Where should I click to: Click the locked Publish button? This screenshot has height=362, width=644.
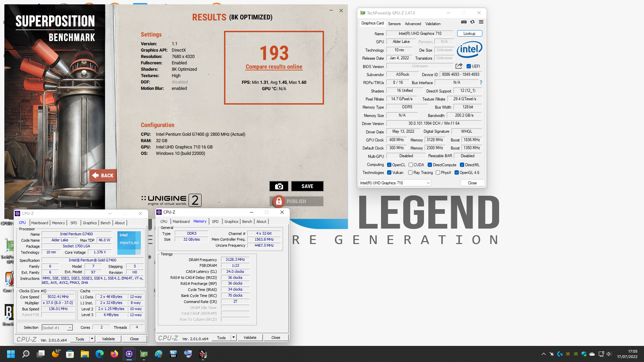(297, 201)
